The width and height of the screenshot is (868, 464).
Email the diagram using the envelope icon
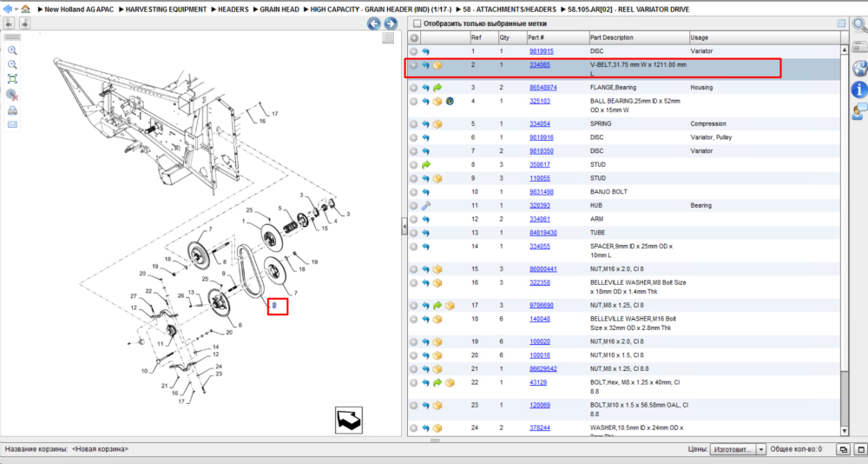[12, 124]
